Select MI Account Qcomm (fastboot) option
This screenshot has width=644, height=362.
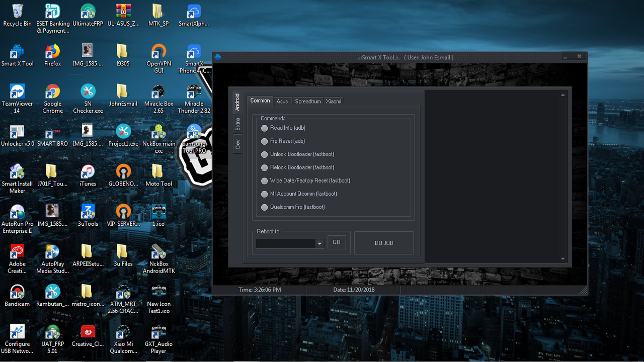[299, 194]
